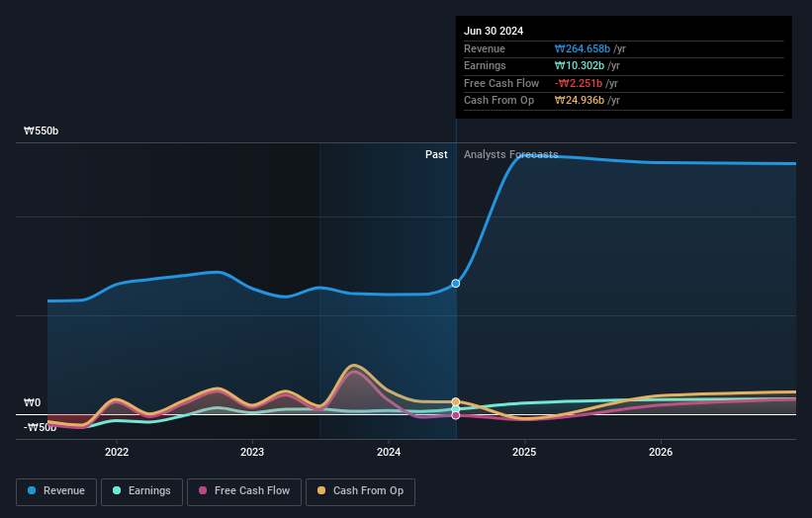812x518 pixels.
Task: Click the 'Jun 30 2024' tooltip date
Action: 494,31
